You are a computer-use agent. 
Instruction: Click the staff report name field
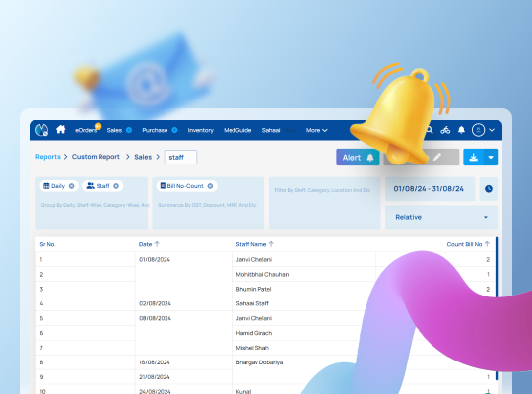click(180, 158)
